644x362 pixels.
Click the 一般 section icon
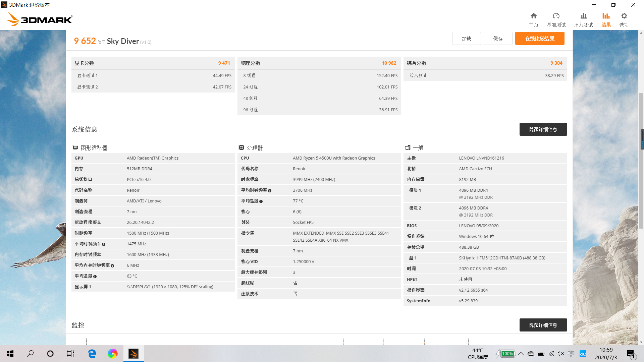click(408, 148)
